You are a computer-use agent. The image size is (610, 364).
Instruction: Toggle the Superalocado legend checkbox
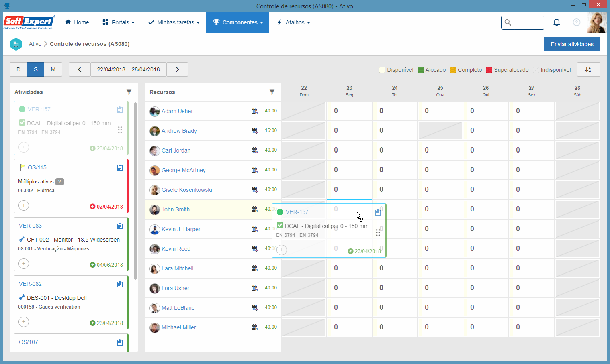[x=489, y=70]
